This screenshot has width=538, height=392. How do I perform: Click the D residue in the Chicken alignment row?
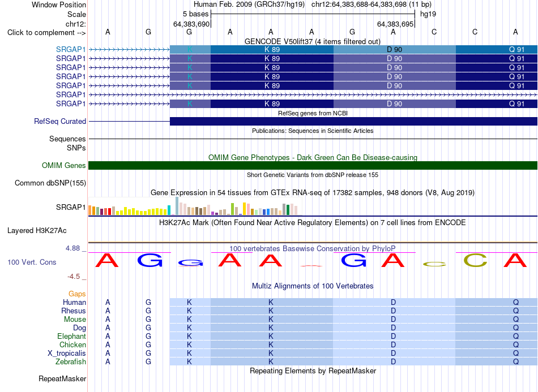click(x=393, y=344)
